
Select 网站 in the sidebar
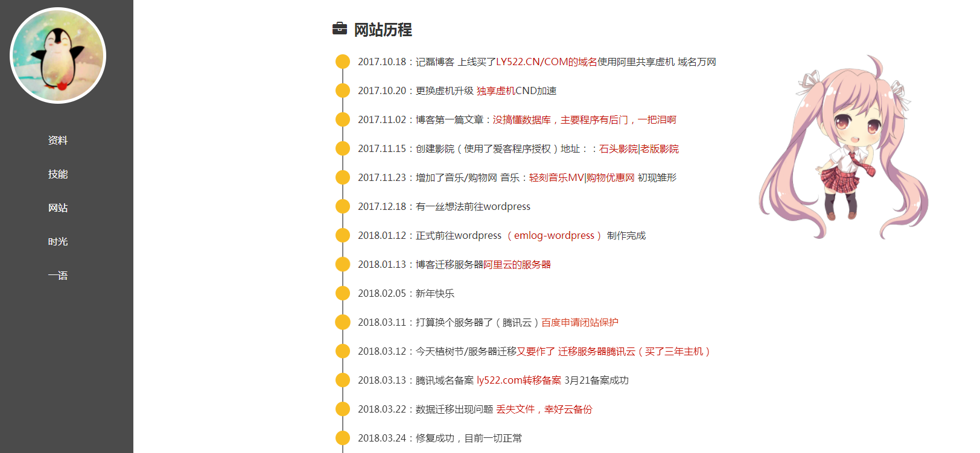(x=58, y=208)
